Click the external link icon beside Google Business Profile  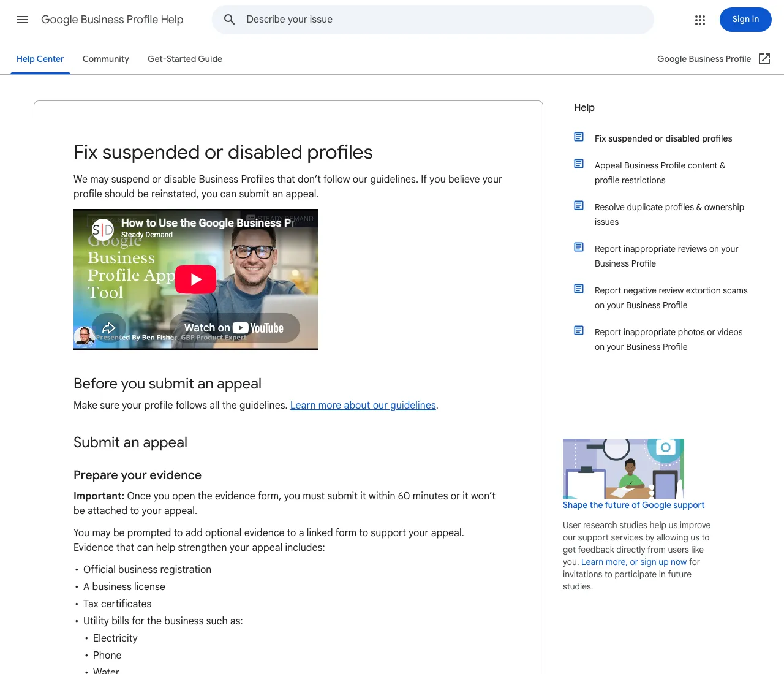(764, 59)
